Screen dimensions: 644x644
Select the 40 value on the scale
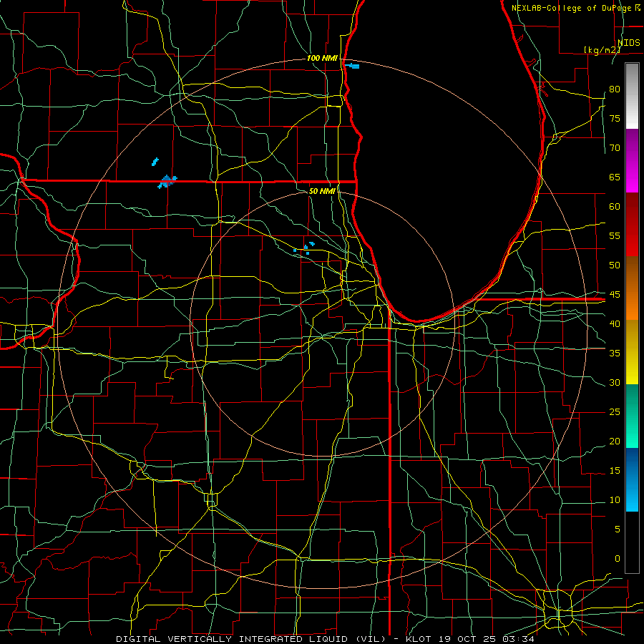tap(615, 324)
